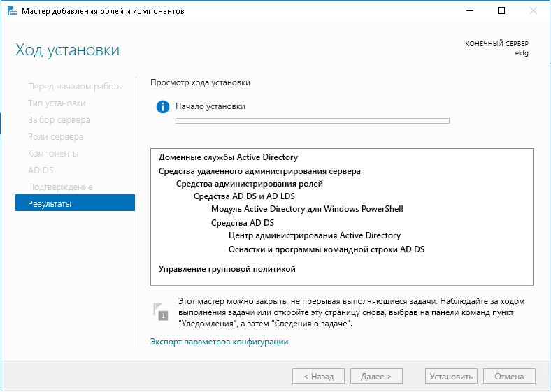This screenshot has width=551, height=392.
Task: Open the Выбор сервера step
Action: click(x=59, y=119)
